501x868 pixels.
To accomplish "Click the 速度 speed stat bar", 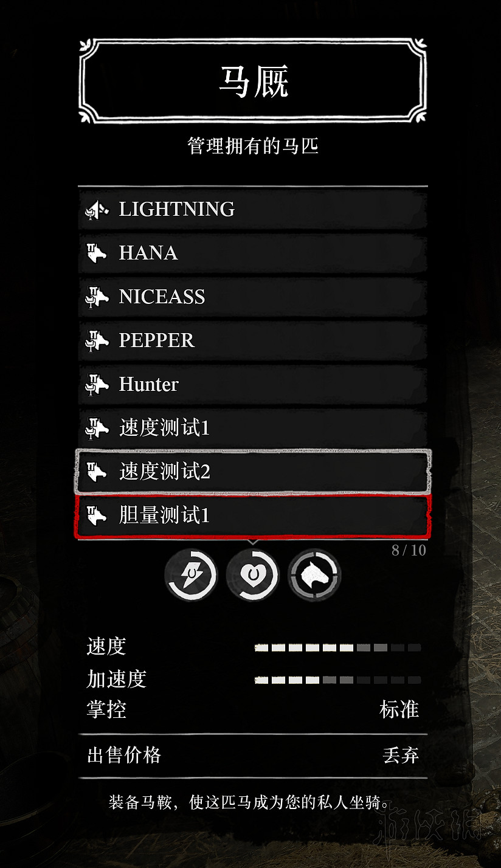I will [337, 648].
